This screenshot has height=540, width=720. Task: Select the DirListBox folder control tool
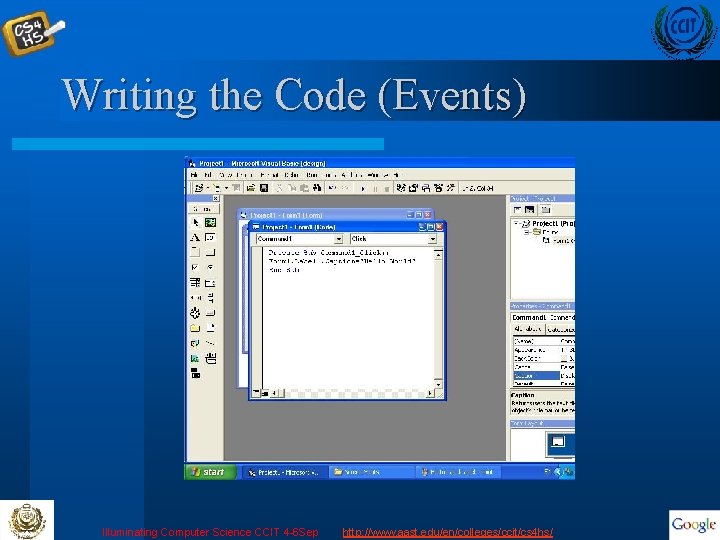195,328
